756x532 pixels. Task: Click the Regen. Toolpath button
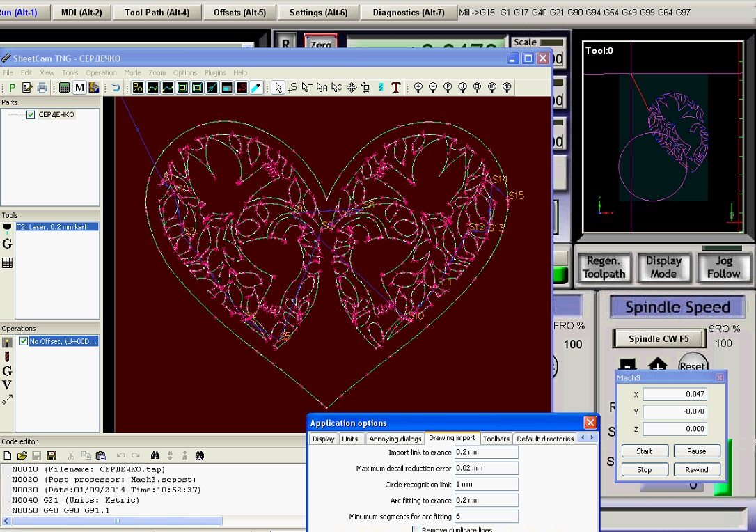(603, 267)
